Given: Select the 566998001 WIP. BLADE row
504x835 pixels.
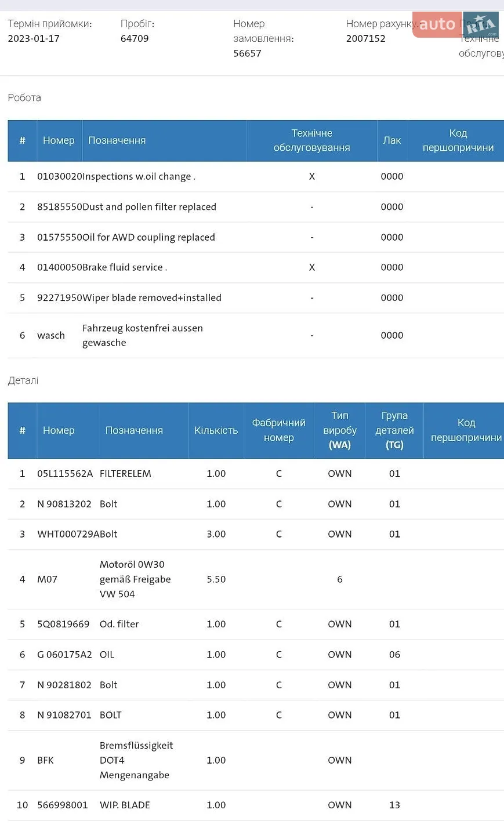Looking at the screenshot, I should (x=256, y=805).
